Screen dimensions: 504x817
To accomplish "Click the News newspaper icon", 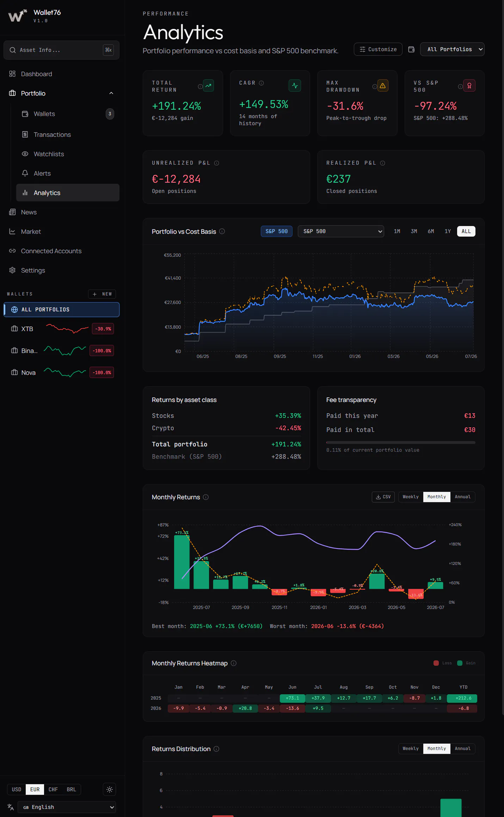I will coord(12,212).
